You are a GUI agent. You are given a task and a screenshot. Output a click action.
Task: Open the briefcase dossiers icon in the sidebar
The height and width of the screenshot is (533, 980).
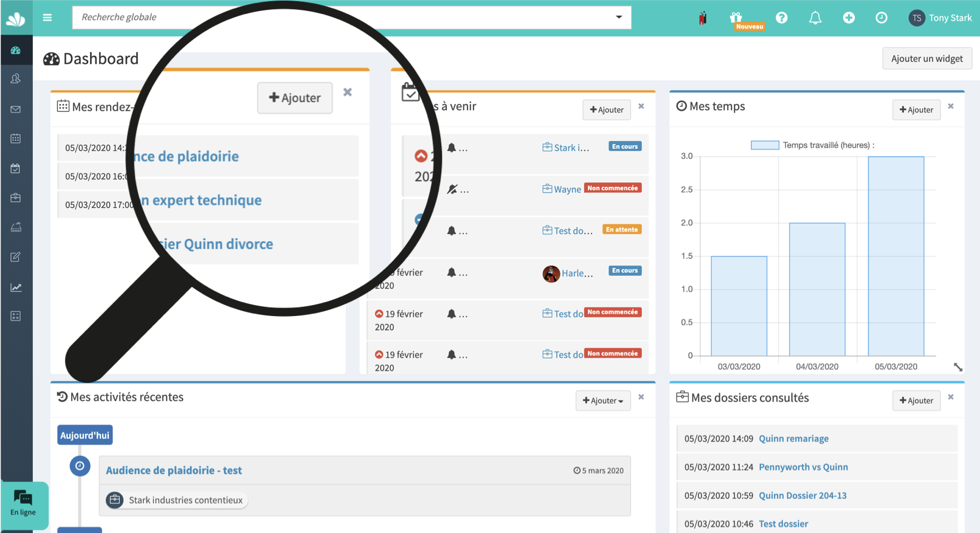point(16,198)
